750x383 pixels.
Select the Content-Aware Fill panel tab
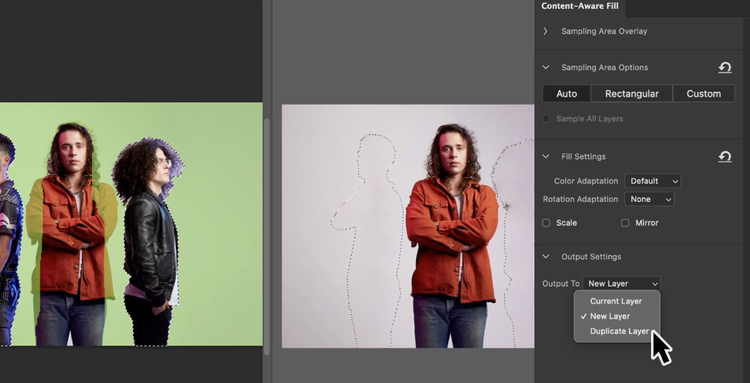[580, 6]
